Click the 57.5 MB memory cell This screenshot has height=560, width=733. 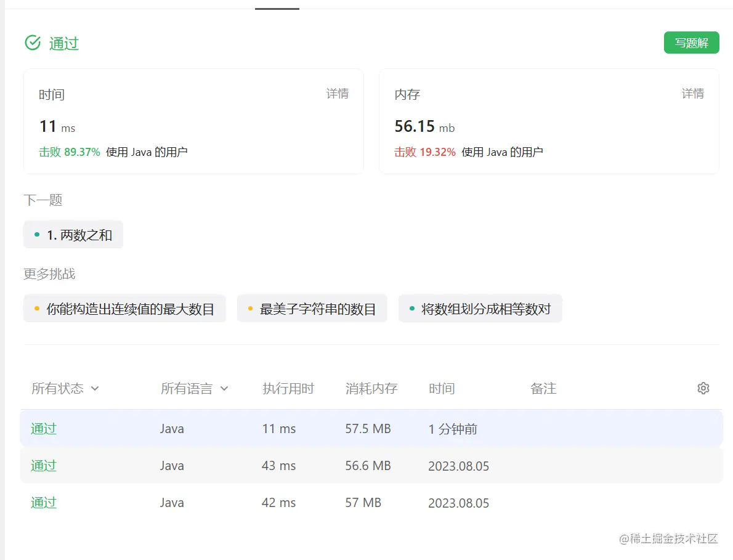[368, 429]
